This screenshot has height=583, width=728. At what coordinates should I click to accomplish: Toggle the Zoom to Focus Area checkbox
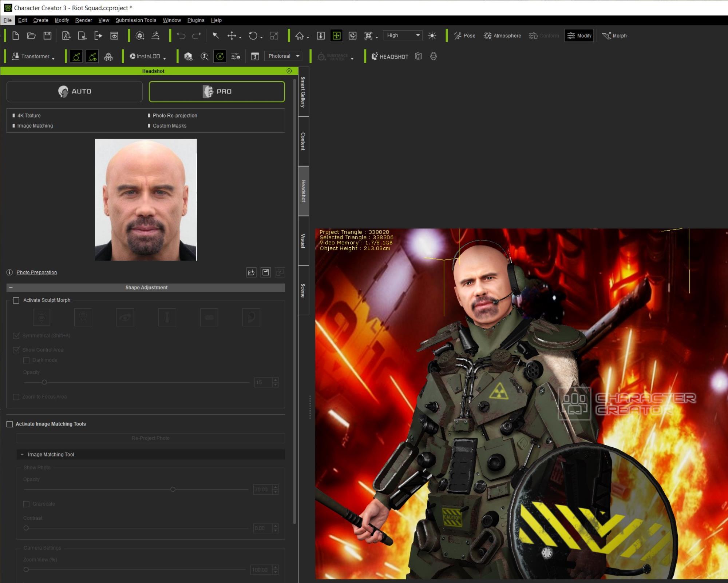click(16, 397)
